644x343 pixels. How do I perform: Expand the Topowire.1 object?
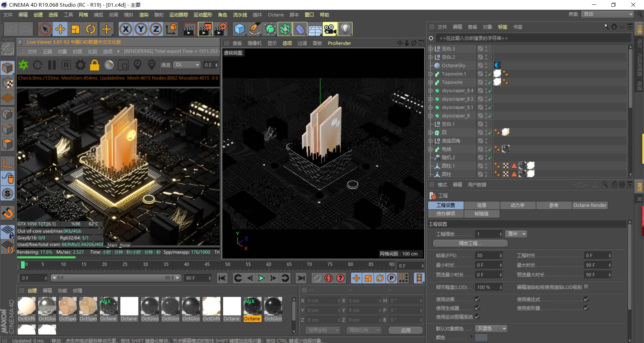point(431,74)
